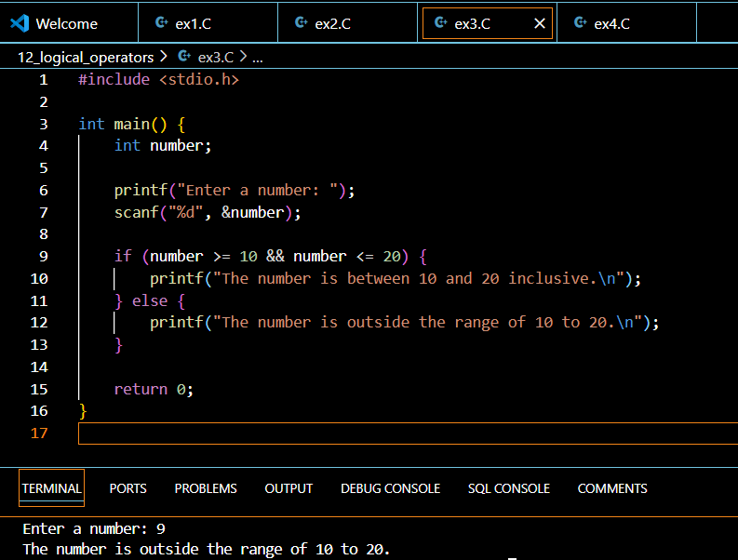Show the PROBLEMS panel
This screenshot has height=560, width=738.
pyautogui.click(x=206, y=488)
